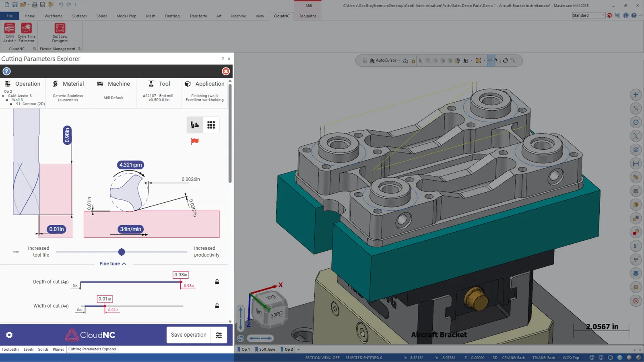Switch to the Wireframe ribbon tab
The height and width of the screenshot is (362, 644).
pos(53,16)
